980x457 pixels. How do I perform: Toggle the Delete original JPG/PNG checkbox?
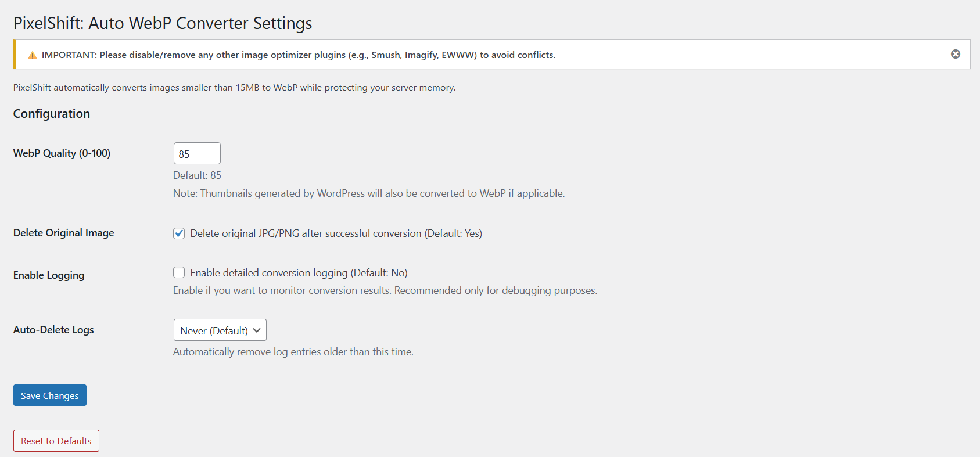pos(179,233)
